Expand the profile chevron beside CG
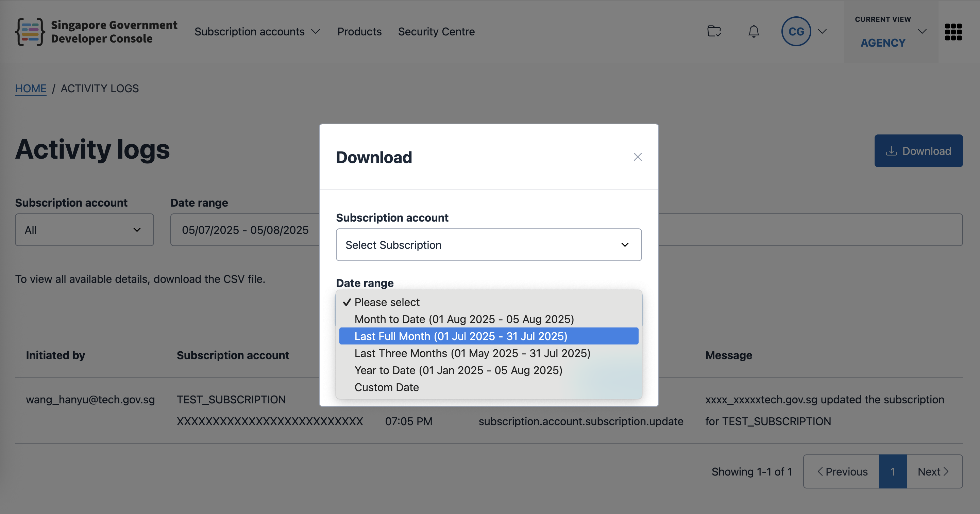 (822, 31)
